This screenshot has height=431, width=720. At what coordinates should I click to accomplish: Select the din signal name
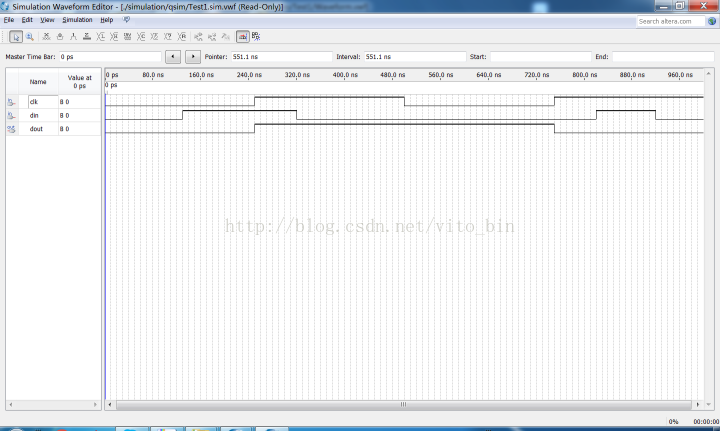pos(34,116)
